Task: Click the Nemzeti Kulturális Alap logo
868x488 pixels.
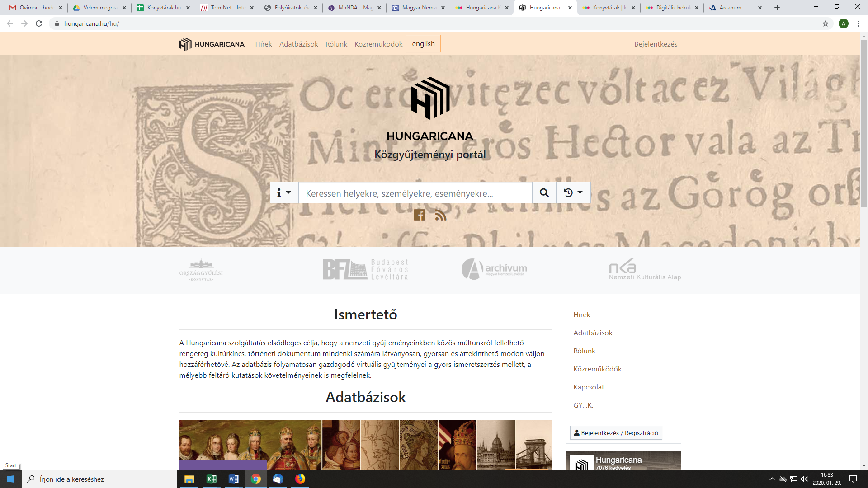Action: [x=645, y=270]
